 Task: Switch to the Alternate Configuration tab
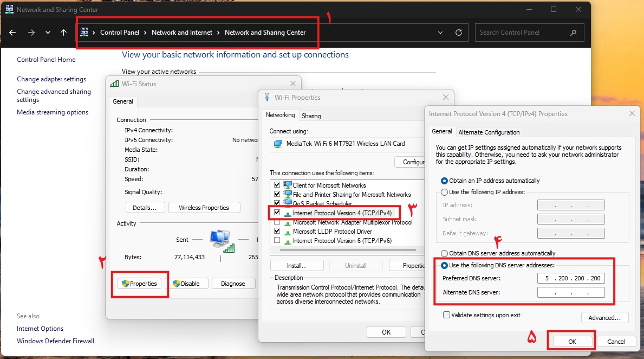click(x=489, y=132)
